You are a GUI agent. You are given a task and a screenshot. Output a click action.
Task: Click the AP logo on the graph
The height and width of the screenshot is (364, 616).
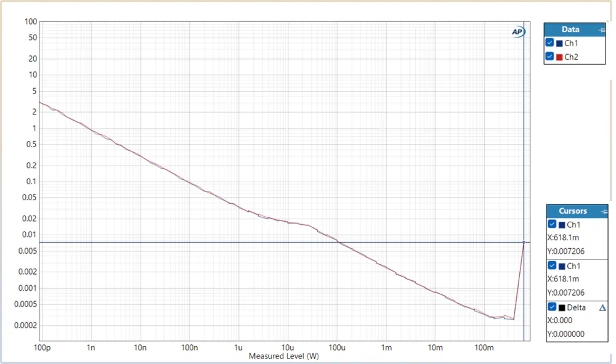tap(517, 32)
